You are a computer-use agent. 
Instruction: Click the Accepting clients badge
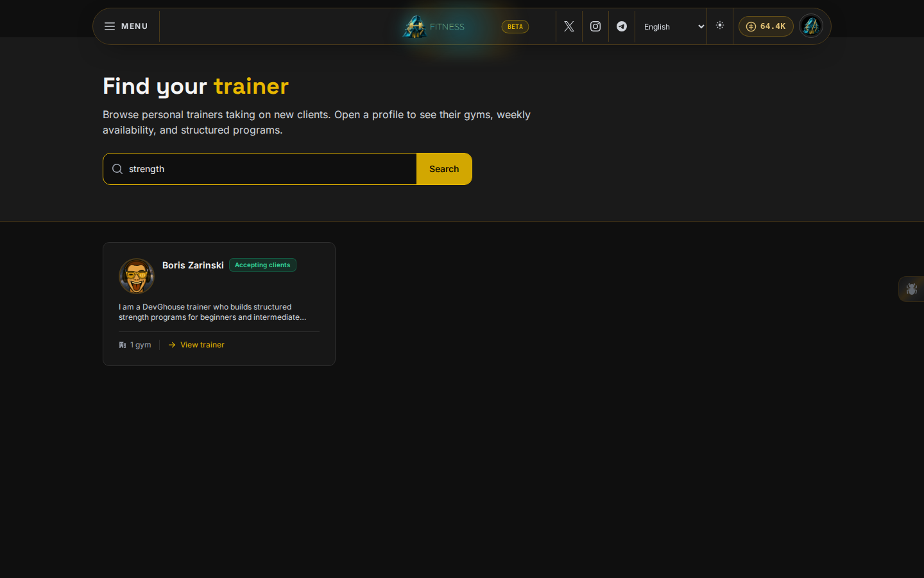(x=262, y=265)
